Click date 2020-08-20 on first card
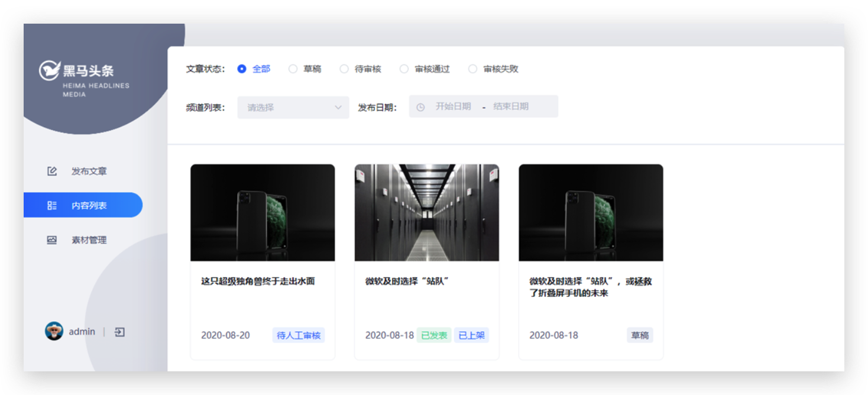868x395 pixels. (x=225, y=335)
